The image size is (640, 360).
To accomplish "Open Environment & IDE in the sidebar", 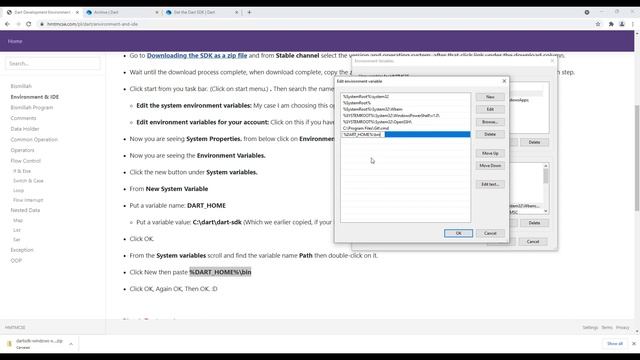I will (x=35, y=97).
